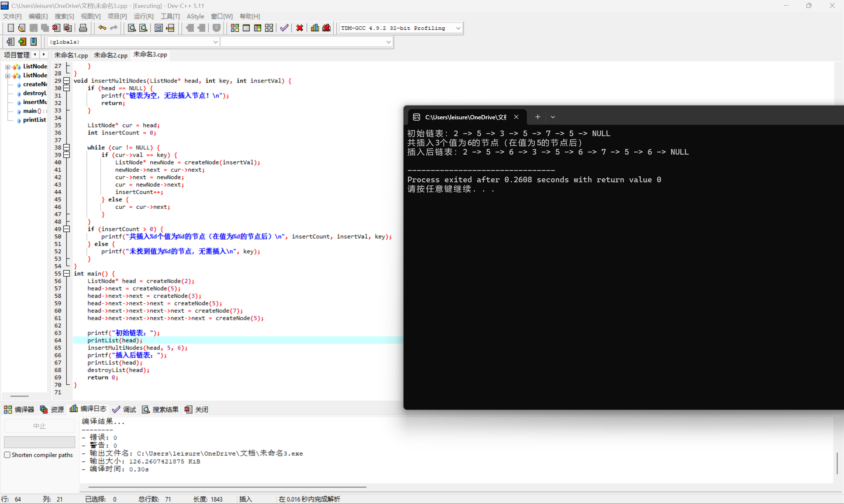Click the Undo arrow icon
The image size is (844, 504).
[x=102, y=28]
